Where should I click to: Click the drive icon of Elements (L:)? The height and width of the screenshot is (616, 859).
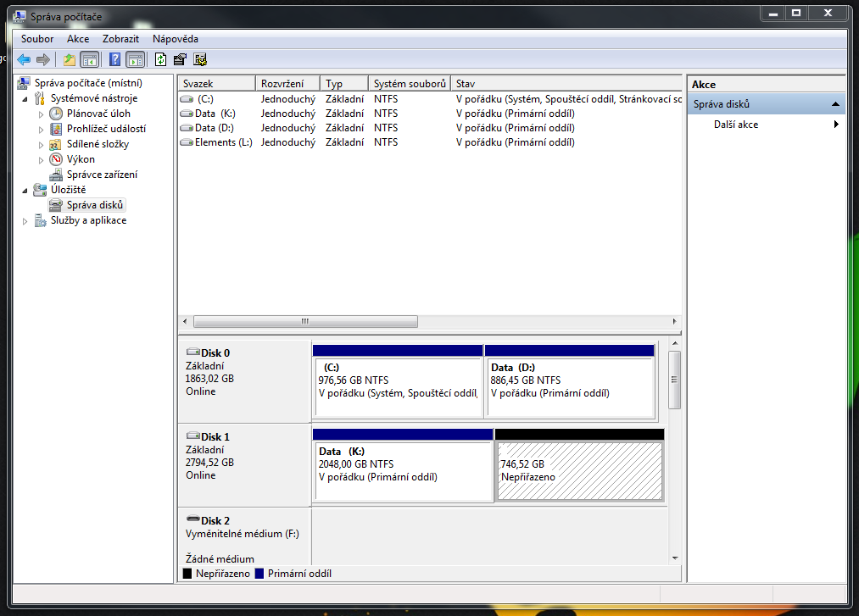pos(187,142)
